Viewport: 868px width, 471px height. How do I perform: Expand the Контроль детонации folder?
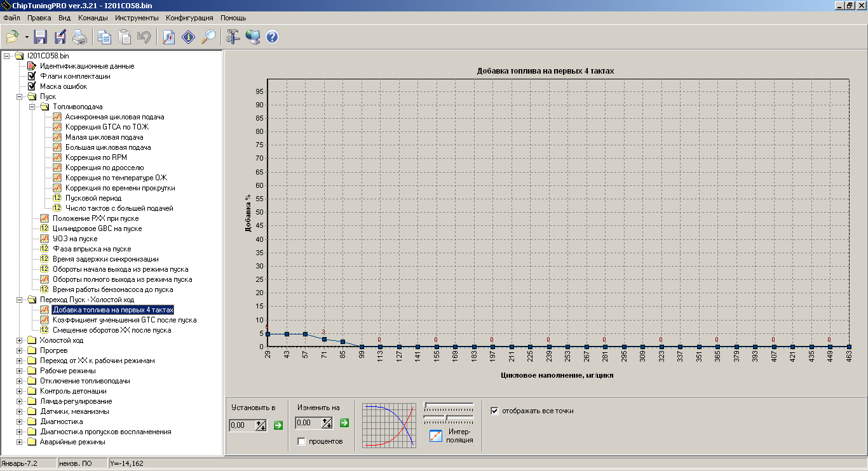coord(19,391)
